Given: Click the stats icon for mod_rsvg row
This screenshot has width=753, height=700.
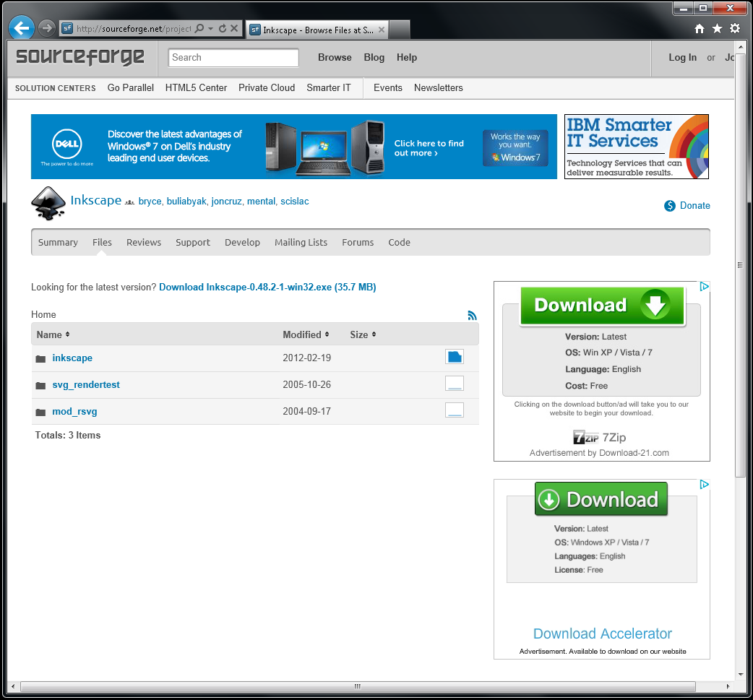Looking at the screenshot, I should click(x=455, y=410).
